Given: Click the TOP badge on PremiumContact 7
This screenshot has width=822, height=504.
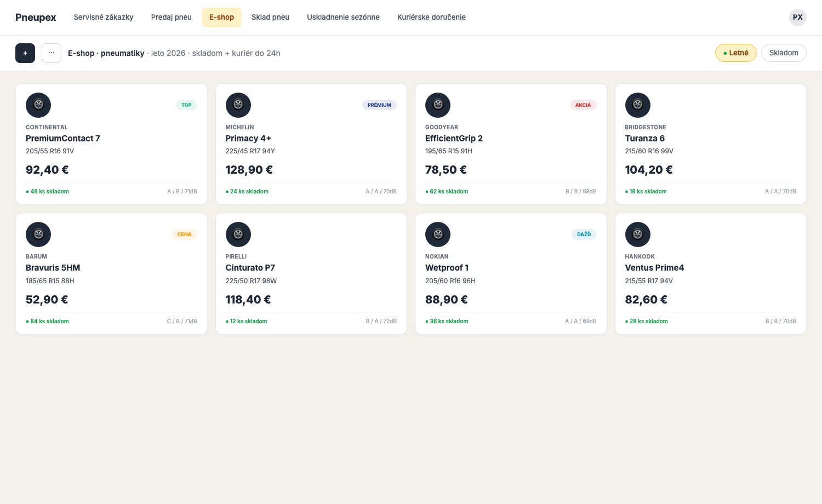Looking at the screenshot, I should tap(186, 105).
